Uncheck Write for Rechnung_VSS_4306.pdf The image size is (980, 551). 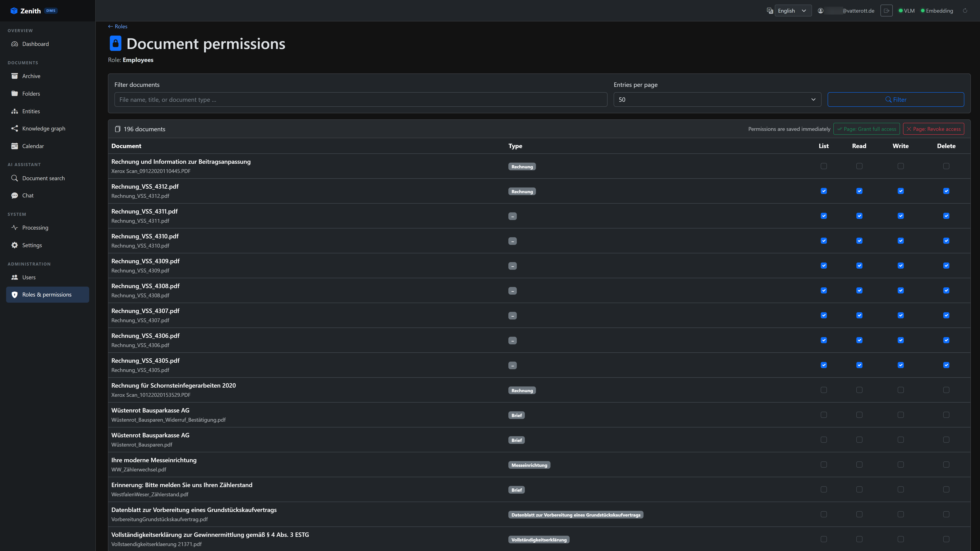(901, 340)
